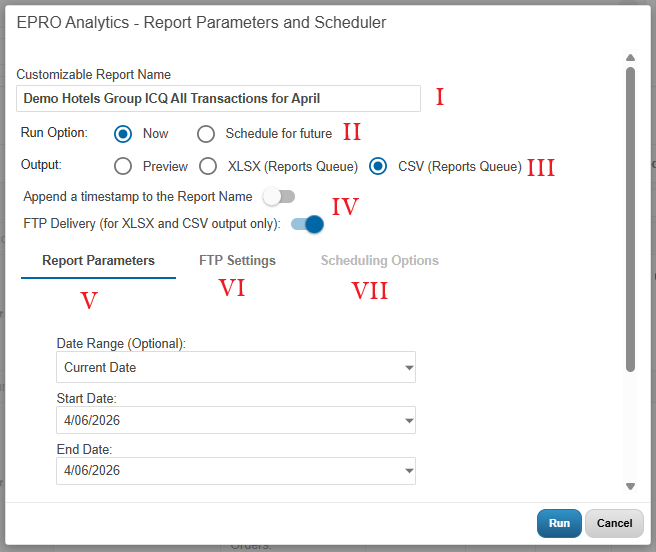Open the FTP Settings tab
The width and height of the screenshot is (656, 552).
coord(237,261)
